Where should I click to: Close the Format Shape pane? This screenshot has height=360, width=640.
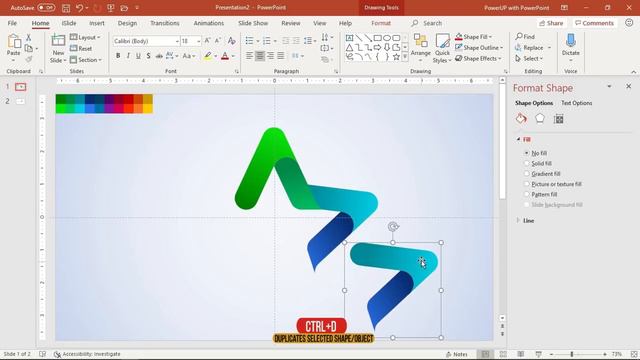[629, 87]
